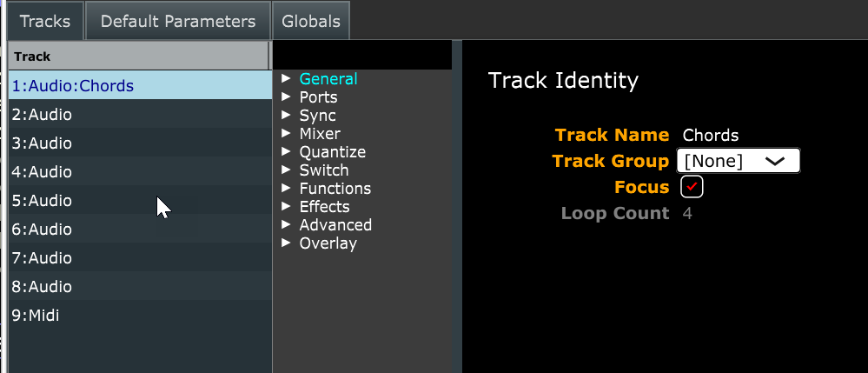The height and width of the screenshot is (373, 868).
Task: Open the Track Group dropdown
Action: tap(738, 161)
